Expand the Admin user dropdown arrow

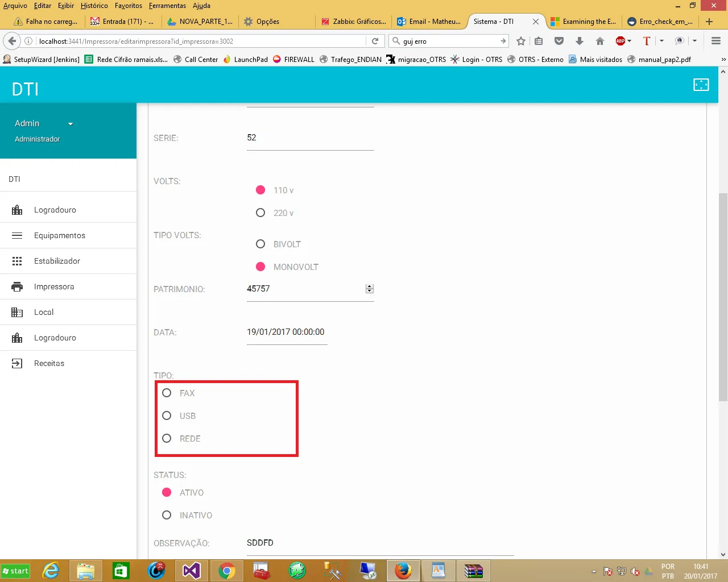pyautogui.click(x=71, y=124)
